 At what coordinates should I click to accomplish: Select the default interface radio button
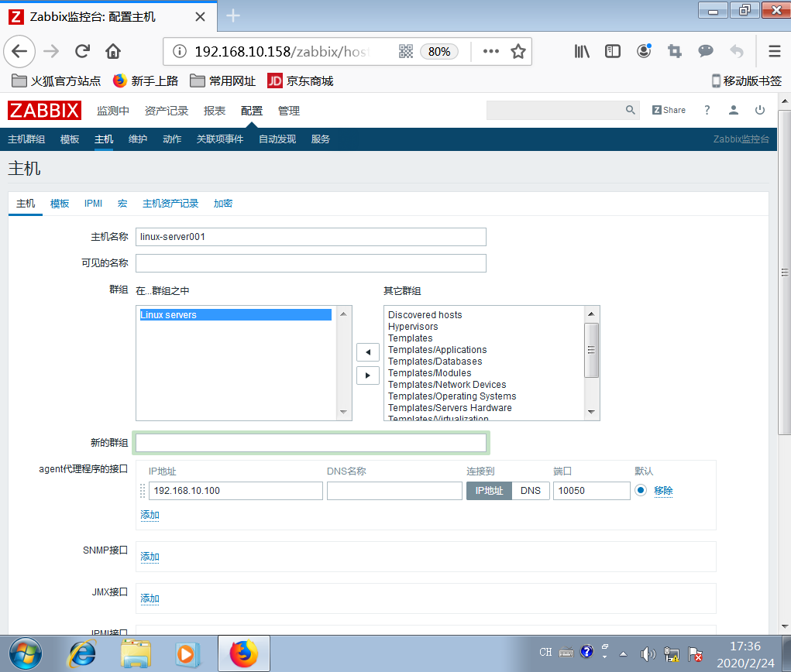[x=641, y=490]
